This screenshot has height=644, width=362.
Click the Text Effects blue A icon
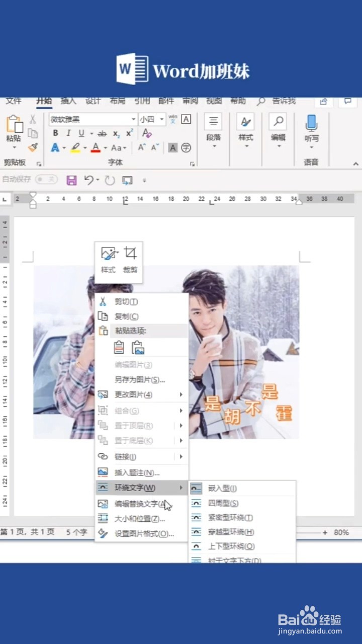(x=55, y=148)
